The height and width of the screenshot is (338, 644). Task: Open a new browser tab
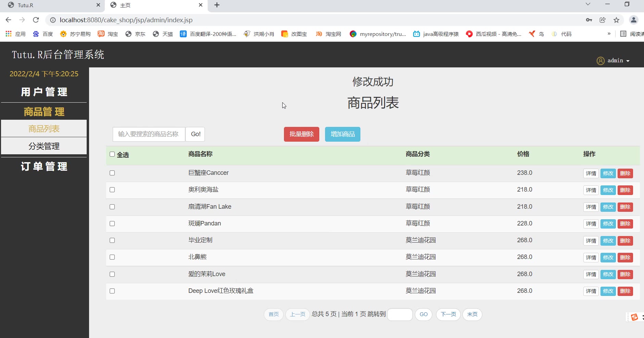[217, 5]
